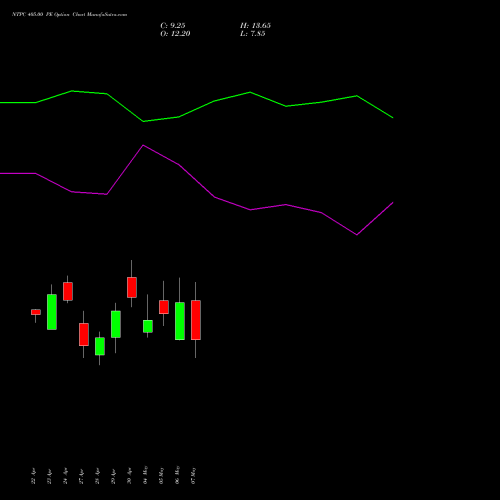
Task: Click the high value 'H: 13.65'
Action: click(255, 26)
